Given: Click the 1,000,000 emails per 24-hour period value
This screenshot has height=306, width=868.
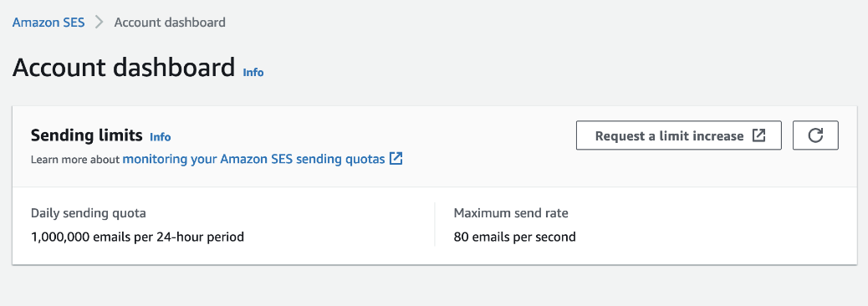Looking at the screenshot, I should [137, 237].
